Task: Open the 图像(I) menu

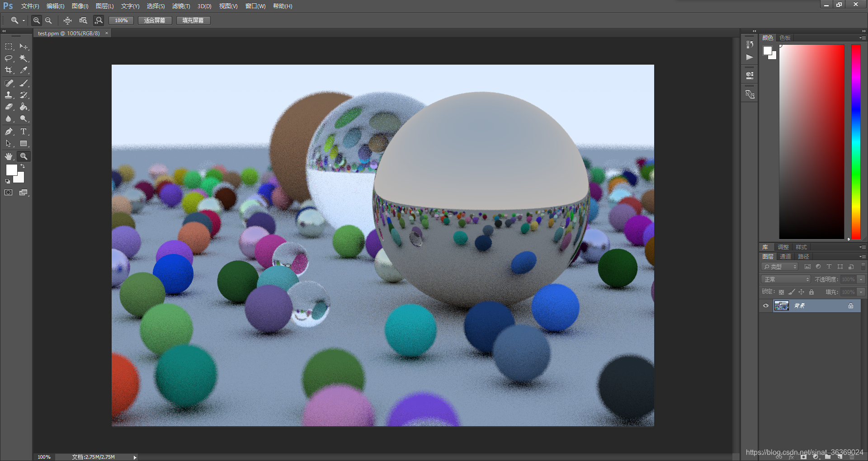Action: pos(80,6)
